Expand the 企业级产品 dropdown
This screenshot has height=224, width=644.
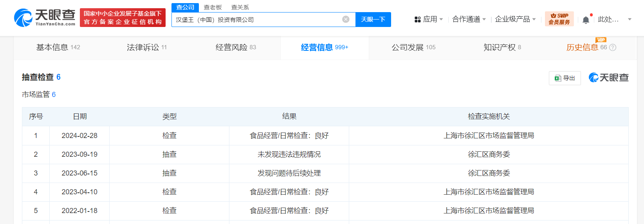coord(515,19)
